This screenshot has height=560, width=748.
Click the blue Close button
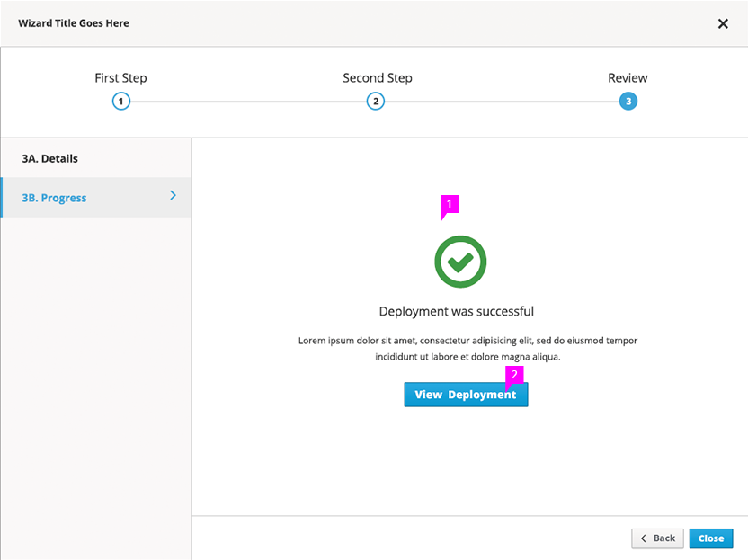pyautogui.click(x=711, y=538)
